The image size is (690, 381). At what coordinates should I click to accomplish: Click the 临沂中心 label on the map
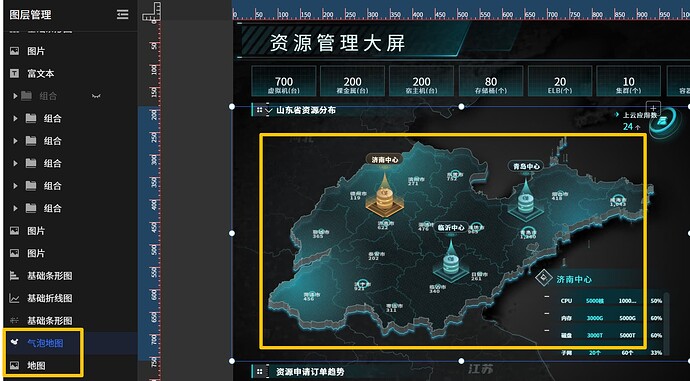click(x=451, y=227)
